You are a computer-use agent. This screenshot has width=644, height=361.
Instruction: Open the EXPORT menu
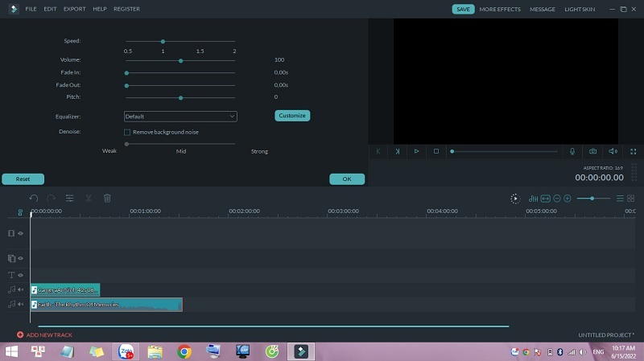click(74, 9)
